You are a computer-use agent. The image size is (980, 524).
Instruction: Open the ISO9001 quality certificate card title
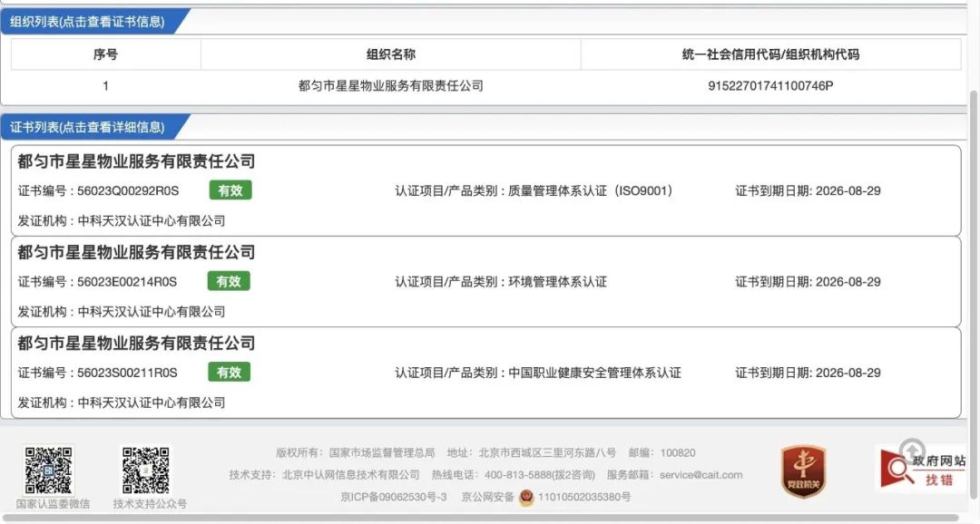tap(136, 161)
